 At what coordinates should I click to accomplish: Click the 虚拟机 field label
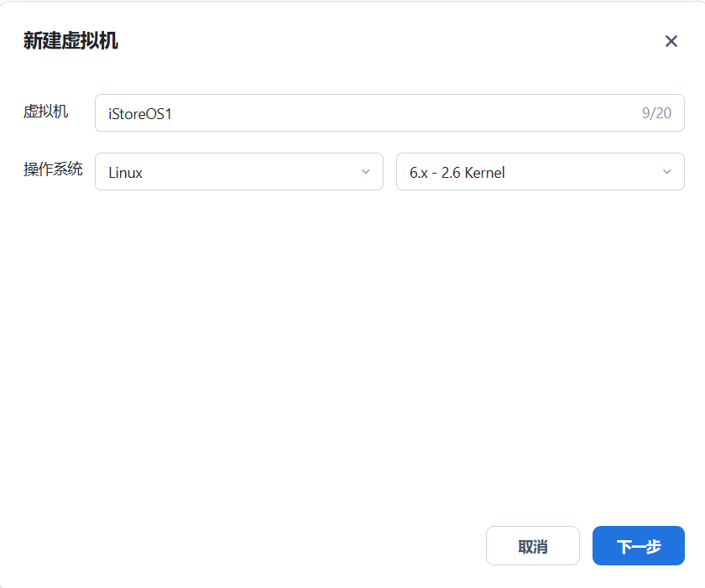[46, 112]
